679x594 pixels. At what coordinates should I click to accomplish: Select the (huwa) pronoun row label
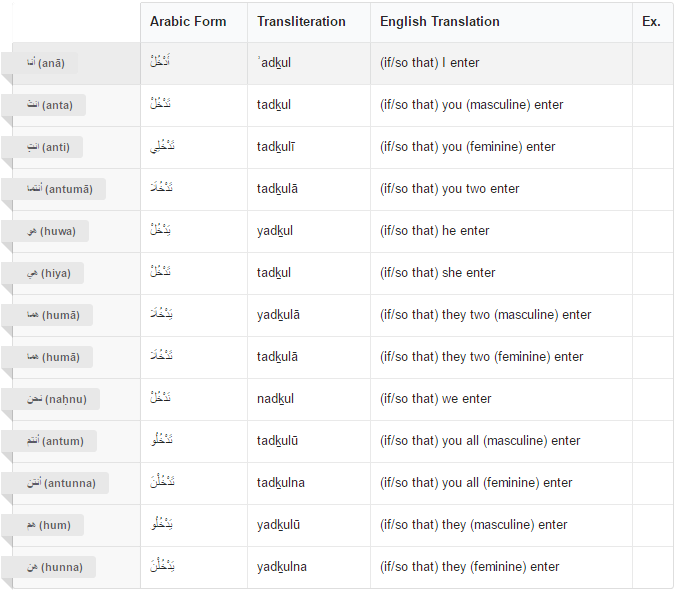click(45, 231)
